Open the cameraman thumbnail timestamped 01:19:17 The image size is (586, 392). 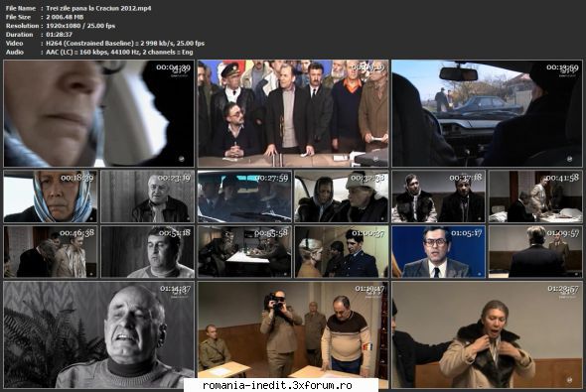[x=293, y=334]
